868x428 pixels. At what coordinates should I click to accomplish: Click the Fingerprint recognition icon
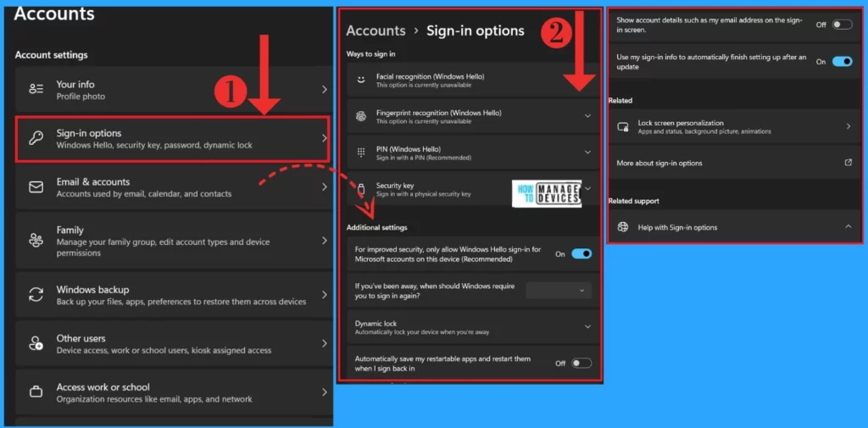[x=361, y=116]
